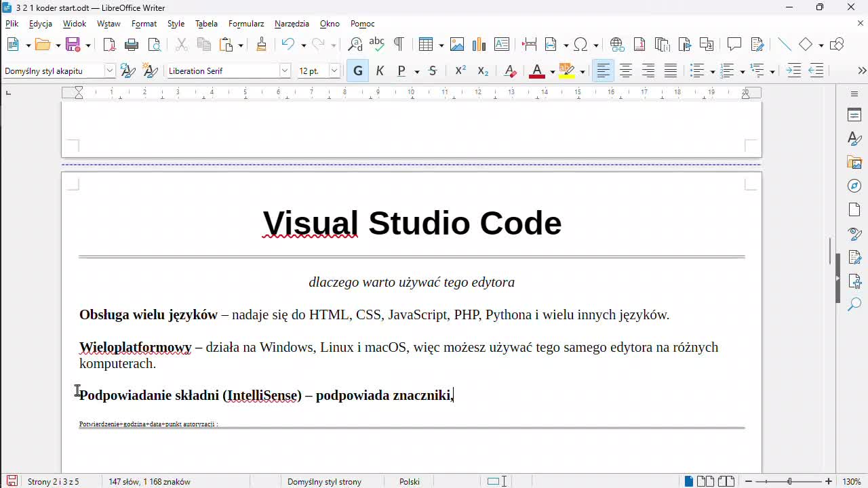
Task: Toggle italic formatting
Action: tap(380, 70)
